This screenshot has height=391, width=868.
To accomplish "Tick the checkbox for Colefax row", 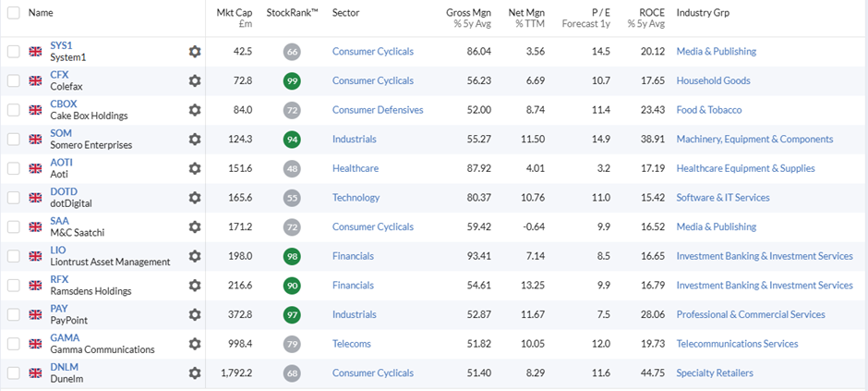I will pos(13,80).
